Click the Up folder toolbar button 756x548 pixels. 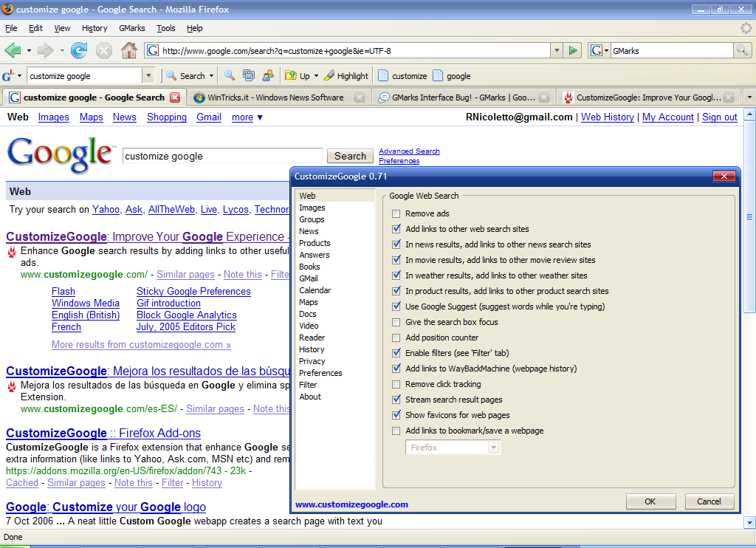coord(298,76)
